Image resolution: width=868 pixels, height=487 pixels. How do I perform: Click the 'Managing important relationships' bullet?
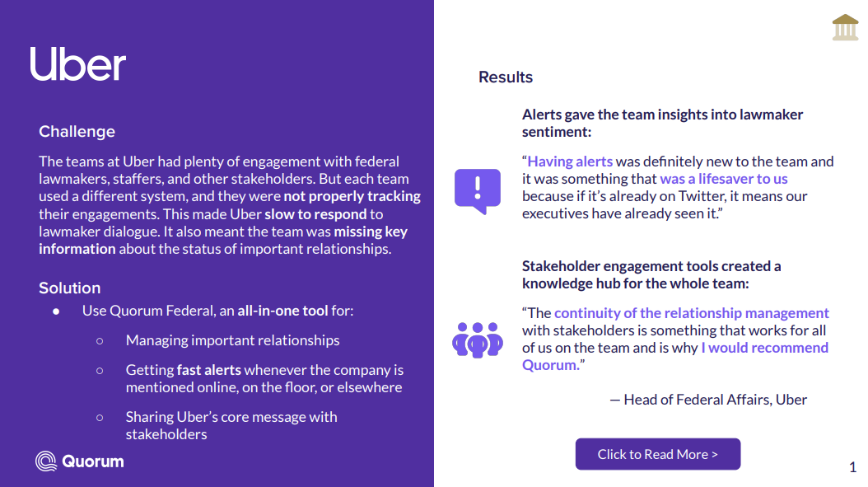pyautogui.click(x=232, y=340)
